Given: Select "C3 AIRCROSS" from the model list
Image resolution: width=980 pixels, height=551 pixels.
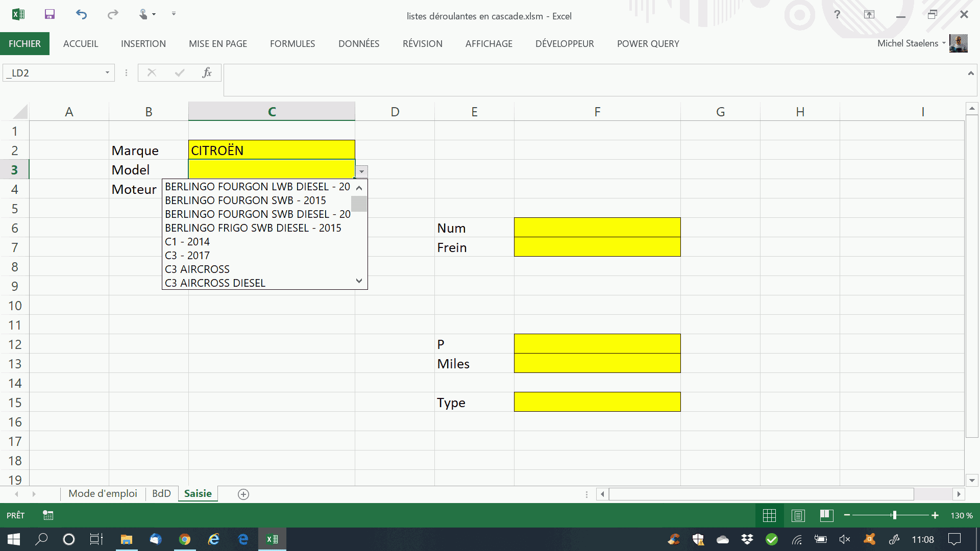Looking at the screenshot, I should (197, 269).
